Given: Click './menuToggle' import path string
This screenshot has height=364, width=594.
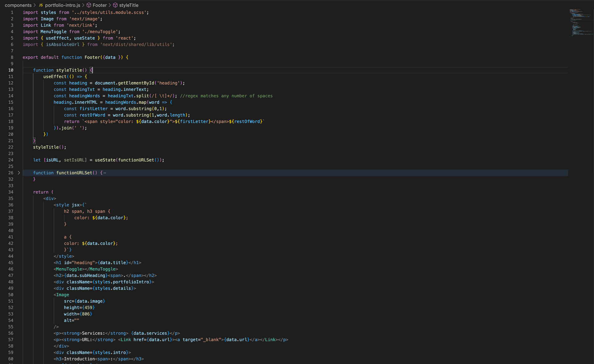Looking at the screenshot, I should (x=100, y=32).
